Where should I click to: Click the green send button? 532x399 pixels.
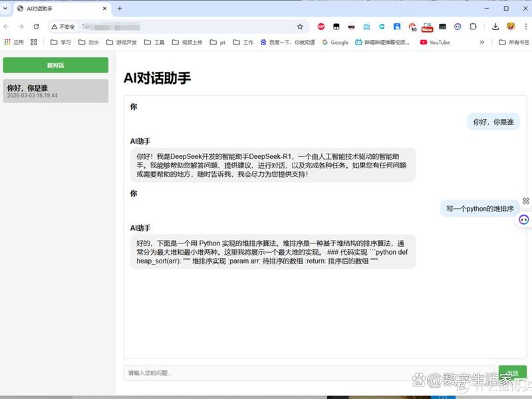tap(512, 373)
